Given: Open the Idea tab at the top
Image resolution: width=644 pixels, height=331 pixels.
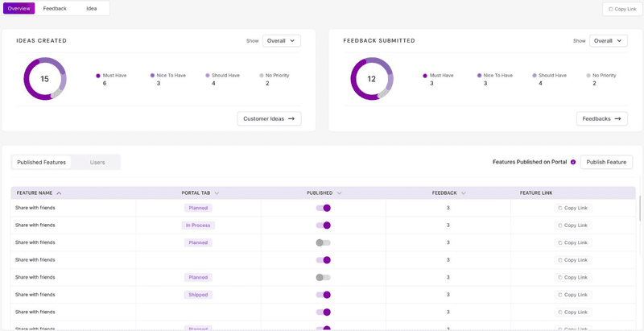Looking at the screenshot, I should tap(92, 8).
